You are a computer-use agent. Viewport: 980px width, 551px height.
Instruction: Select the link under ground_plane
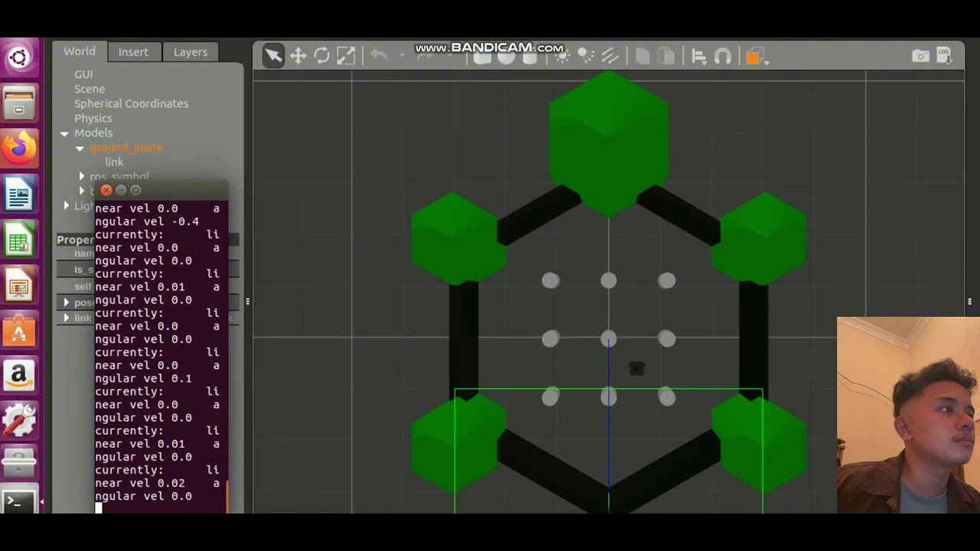pos(114,162)
